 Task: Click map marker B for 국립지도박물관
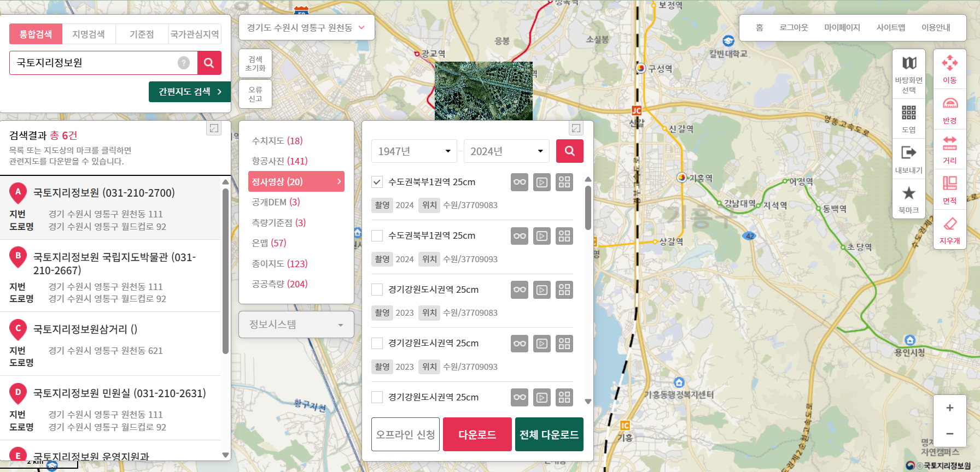tap(18, 257)
